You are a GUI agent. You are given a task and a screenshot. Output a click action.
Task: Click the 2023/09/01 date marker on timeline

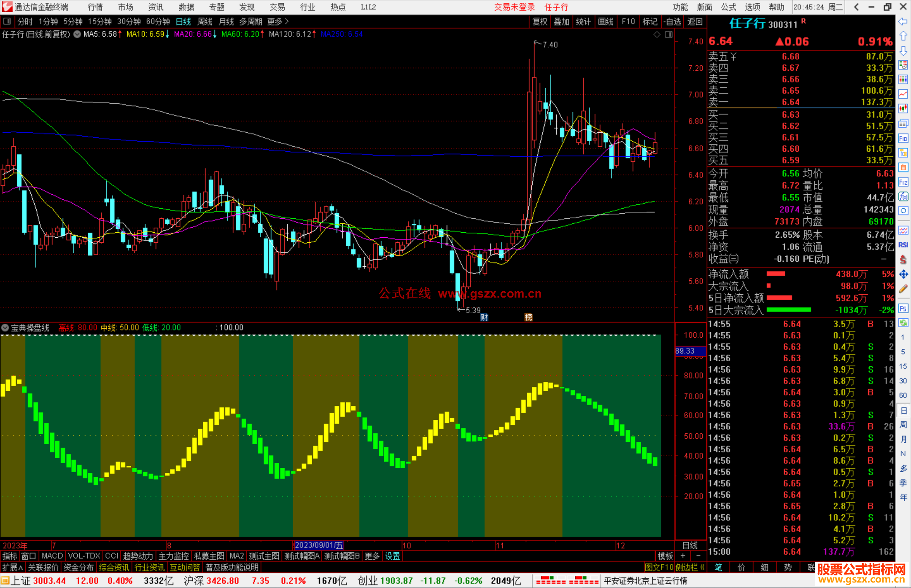(318, 545)
